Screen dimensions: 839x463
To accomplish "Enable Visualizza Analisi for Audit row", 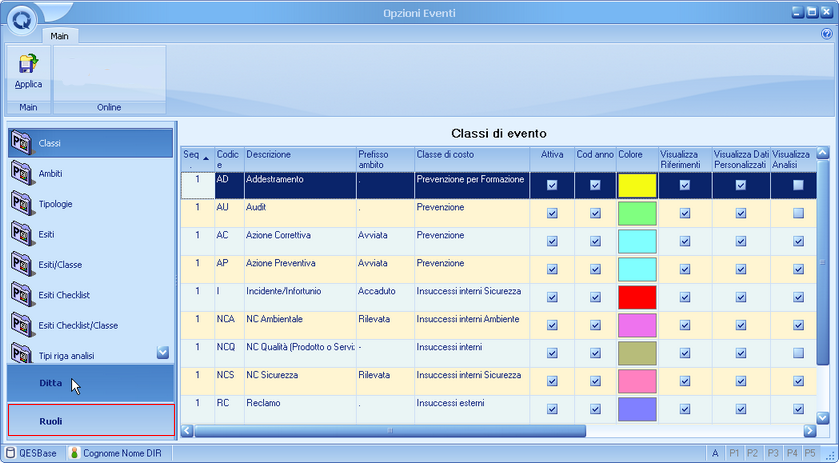I will click(798, 213).
